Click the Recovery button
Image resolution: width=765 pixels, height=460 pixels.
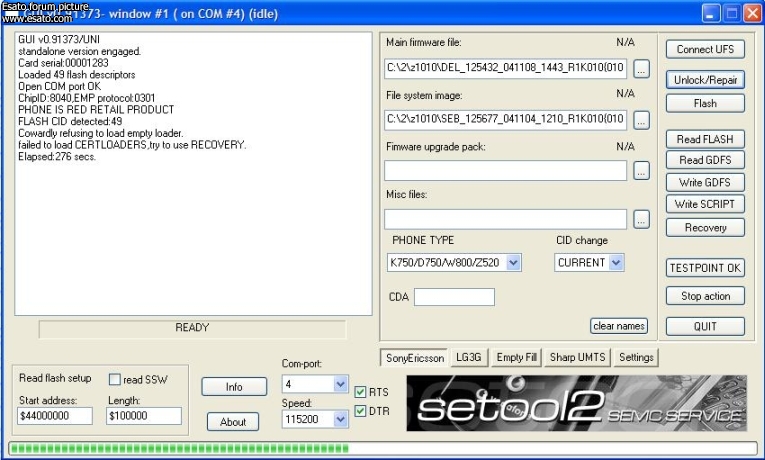pyautogui.click(x=705, y=227)
